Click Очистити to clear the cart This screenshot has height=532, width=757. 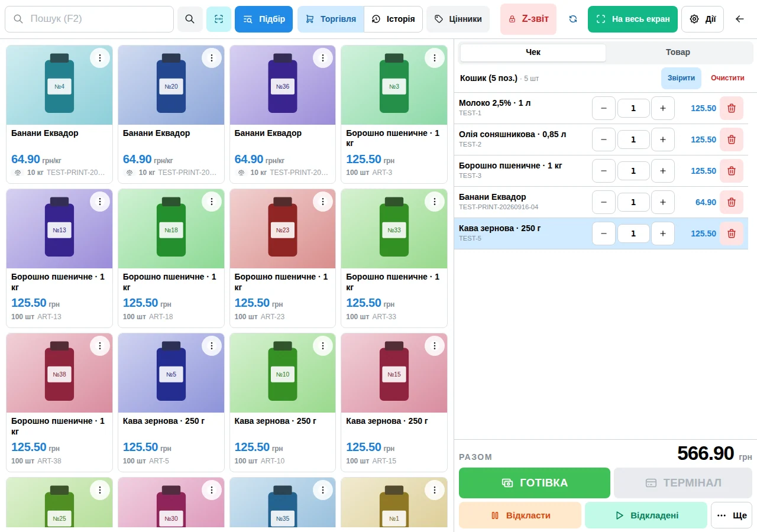coord(727,78)
